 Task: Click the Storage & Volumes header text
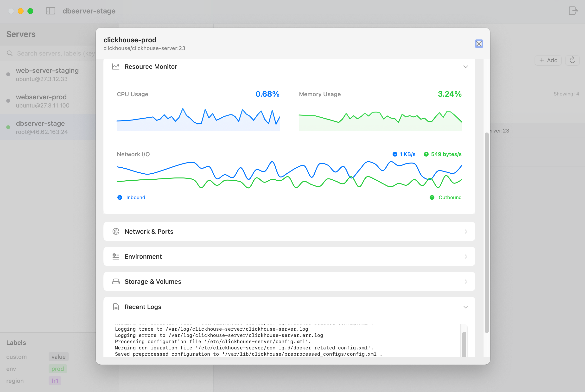(153, 282)
